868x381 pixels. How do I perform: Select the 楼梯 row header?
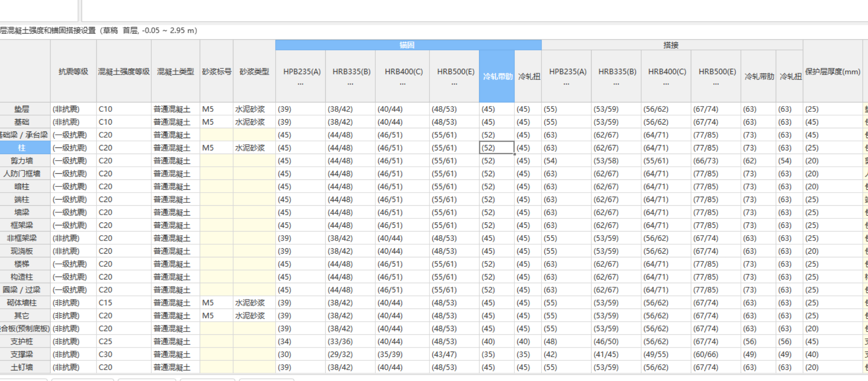25,264
